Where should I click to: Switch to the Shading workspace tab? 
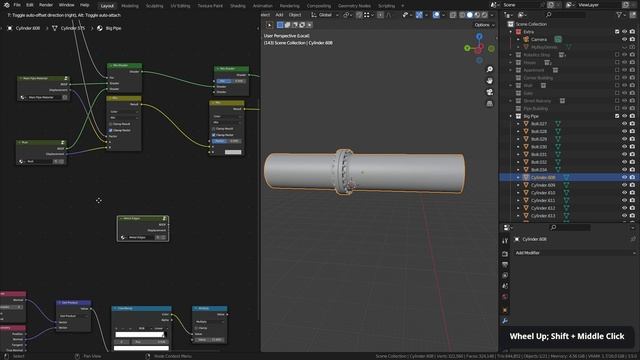click(x=238, y=6)
